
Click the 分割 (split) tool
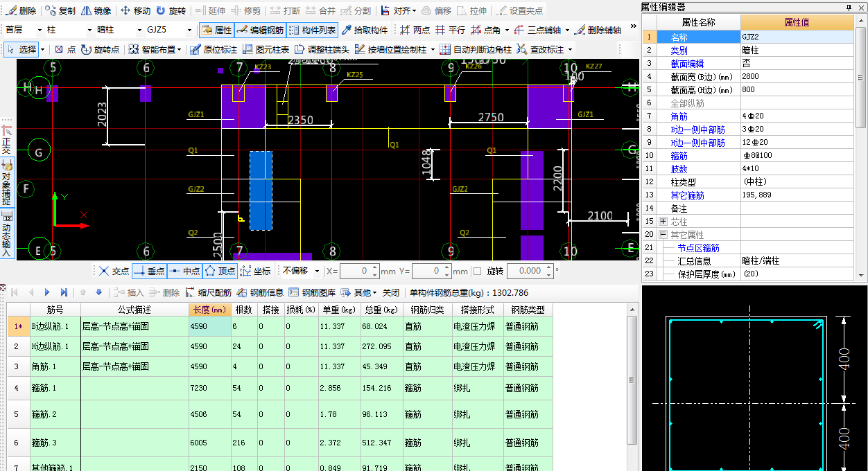[356, 10]
